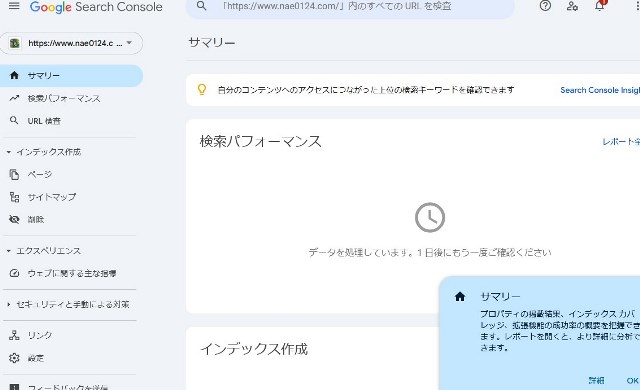Open the notifications bell
The image size is (640, 390).
[599, 6]
